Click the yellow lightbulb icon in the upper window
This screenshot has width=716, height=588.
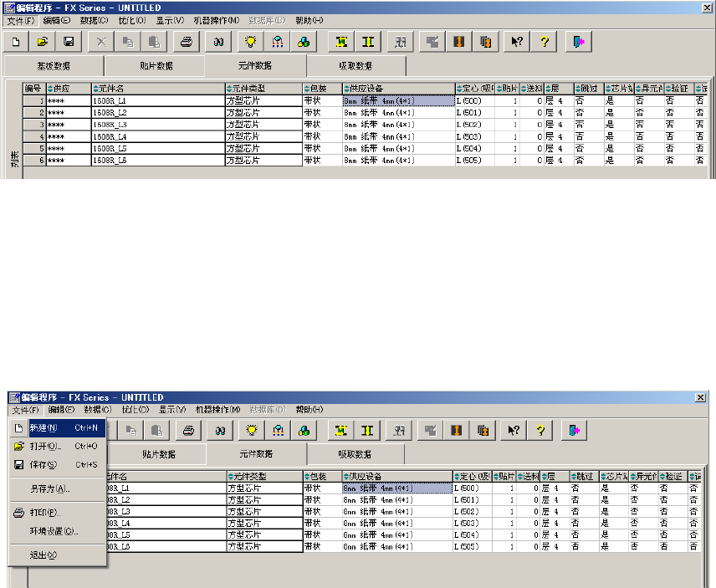(251, 42)
